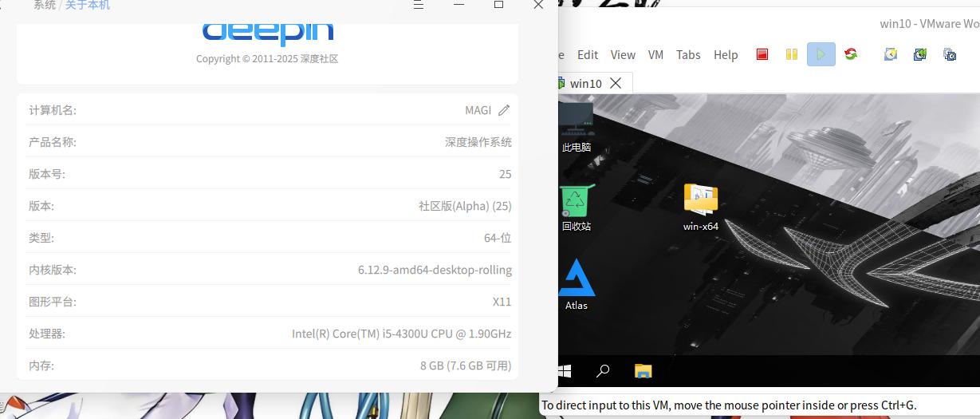Screen dimensions: 980x419
Task: Select the deepin copyright line
Action: point(267,58)
